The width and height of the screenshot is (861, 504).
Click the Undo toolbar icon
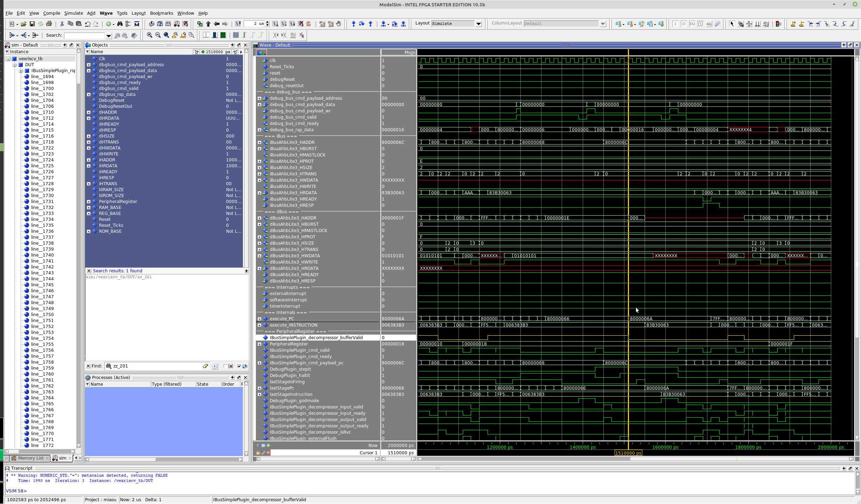tap(88, 24)
